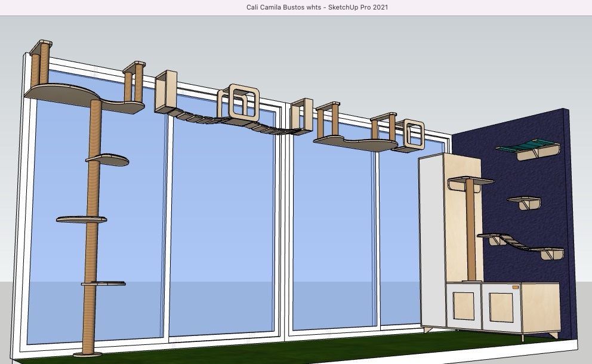Click the green grass floor surface
This screenshot has width=592, height=364.
[x=298, y=353]
